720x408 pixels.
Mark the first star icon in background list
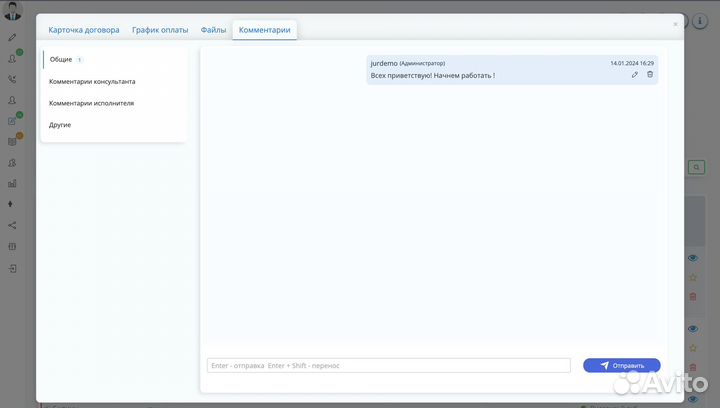tap(693, 277)
